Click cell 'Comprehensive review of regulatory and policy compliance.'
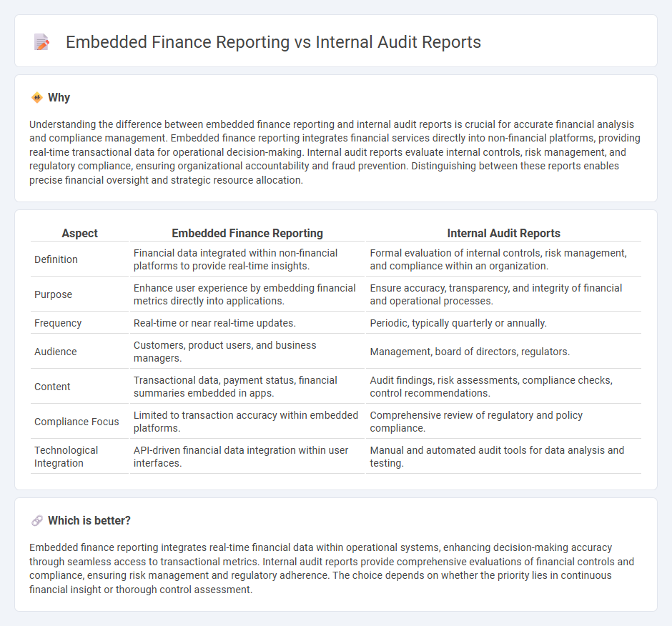672x626 pixels. point(503,422)
